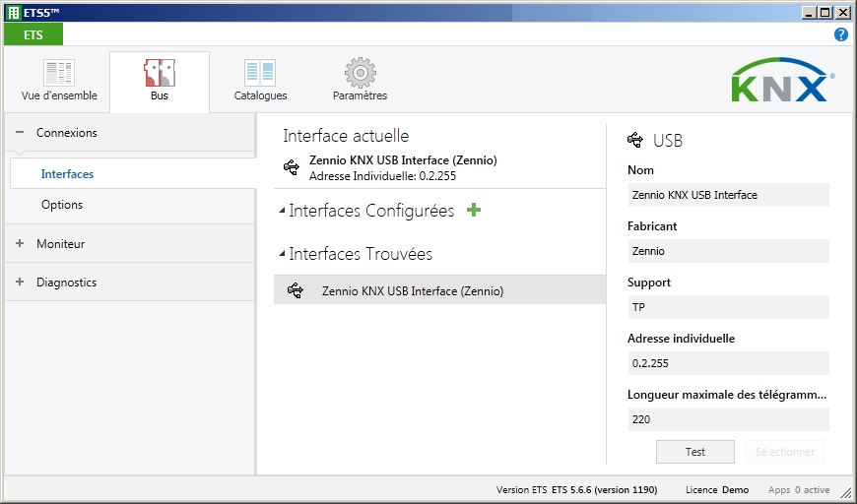The image size is (857, 504).
Task: Maximize the ETS5 window
Action: [825, 13]
